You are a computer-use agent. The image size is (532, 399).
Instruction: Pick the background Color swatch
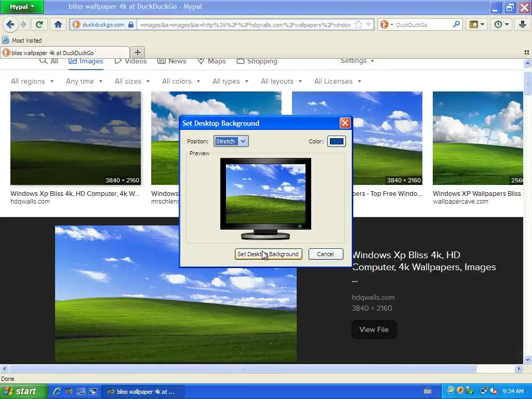[x=336, y=141]
